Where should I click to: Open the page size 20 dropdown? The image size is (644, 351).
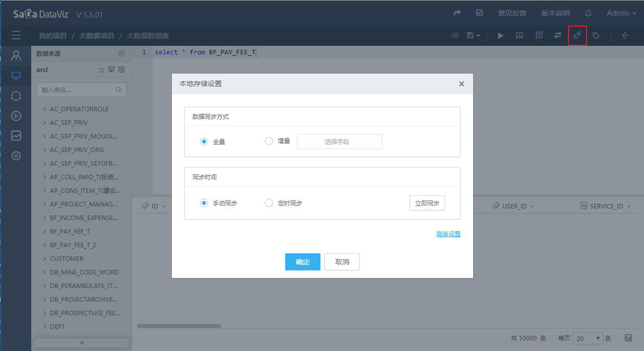(588, 338)
